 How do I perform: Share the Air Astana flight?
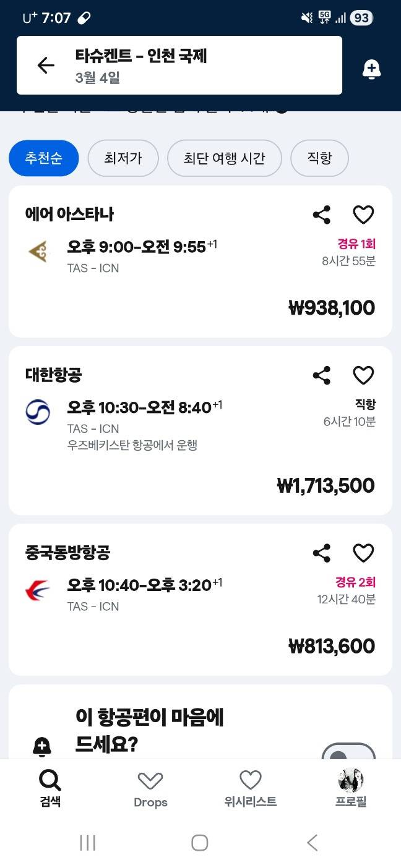click(321, 215)
